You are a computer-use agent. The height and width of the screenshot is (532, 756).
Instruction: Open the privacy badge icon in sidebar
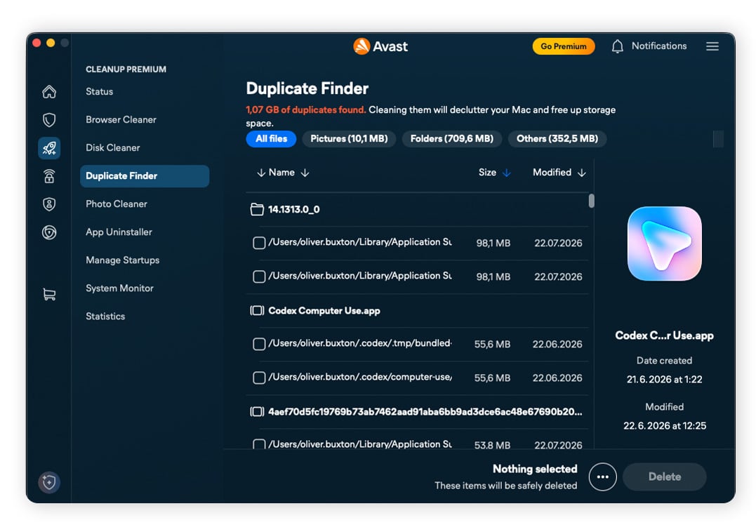(x=49, y=204)
